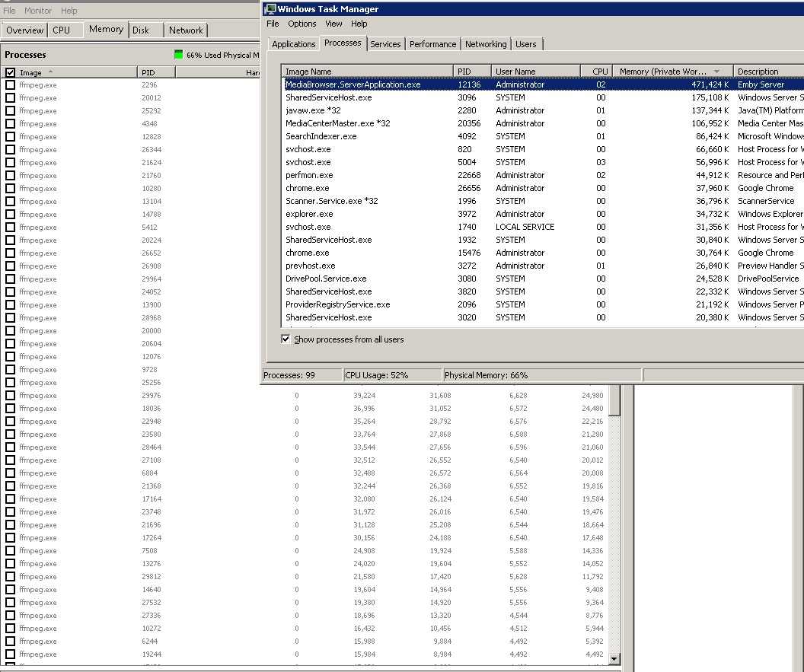Viewport: 804px width, 672px height.
Task: Check the ffmpeg.exe checkbox with PID 2296
Action: tap(10, 84)
